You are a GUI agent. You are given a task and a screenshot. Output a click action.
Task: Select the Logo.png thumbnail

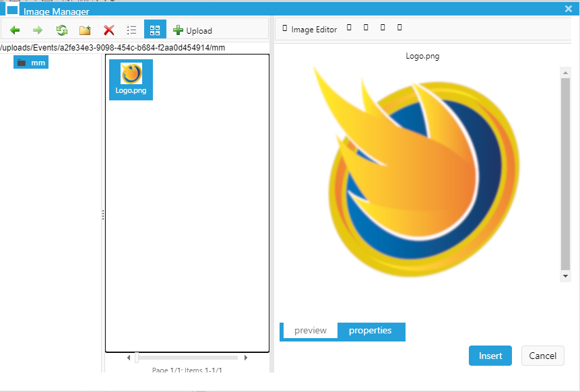tap(131, 79)
